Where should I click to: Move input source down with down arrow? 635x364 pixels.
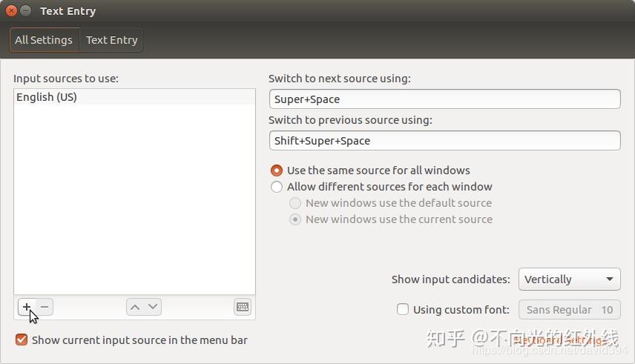[153, 307]
